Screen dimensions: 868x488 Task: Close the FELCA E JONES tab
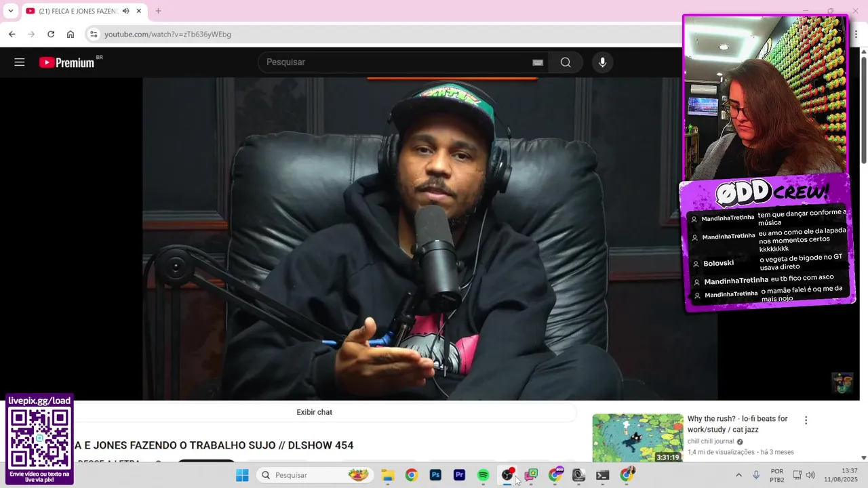[x=139, y=11]
